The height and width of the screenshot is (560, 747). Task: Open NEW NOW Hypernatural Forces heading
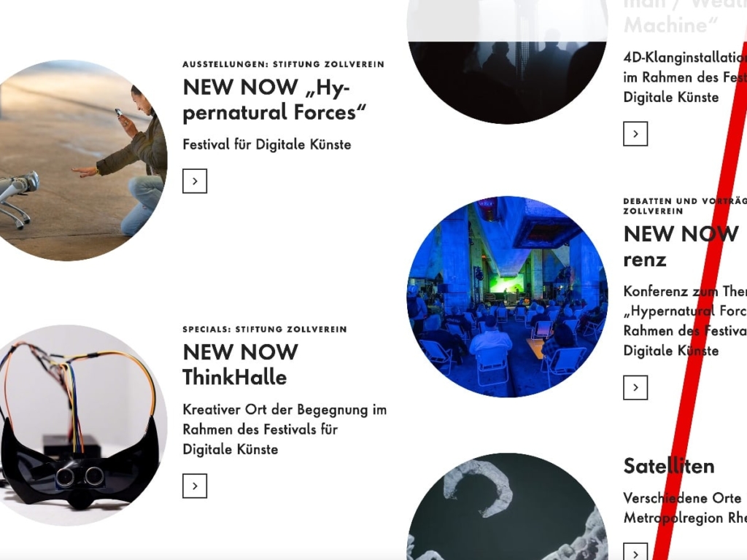point(274,100)
